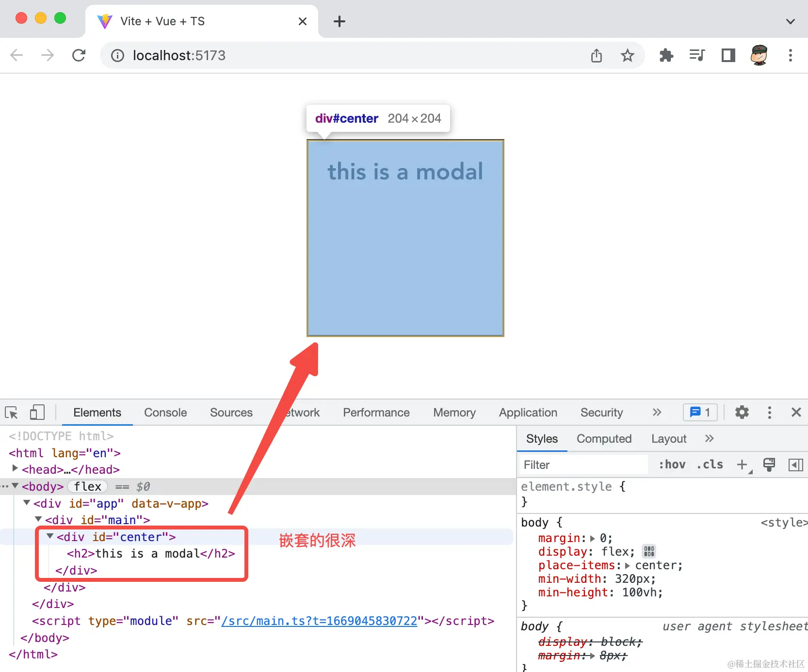Toggle the browser side panel icon
Viewport: 808px width, 672px height.
click(x=728, y=55)
